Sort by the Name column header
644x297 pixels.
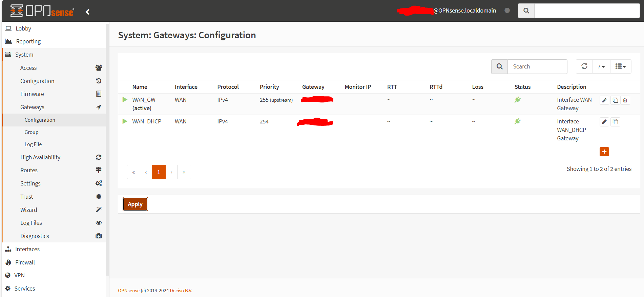point(140,87)
